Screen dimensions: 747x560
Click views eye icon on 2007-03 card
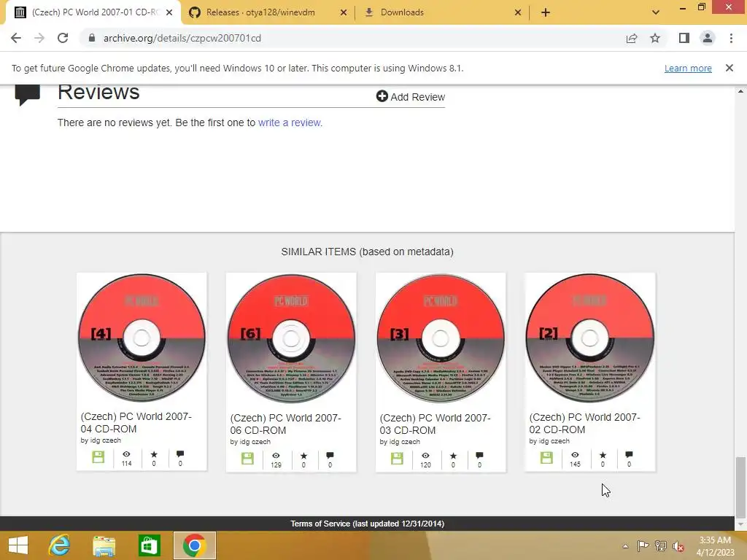tap(425, 456)
